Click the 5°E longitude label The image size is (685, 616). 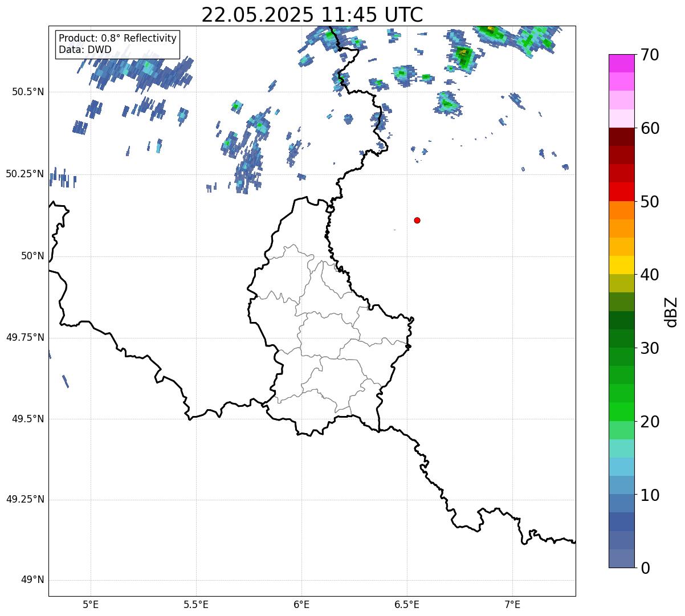(x=91, y=605)
